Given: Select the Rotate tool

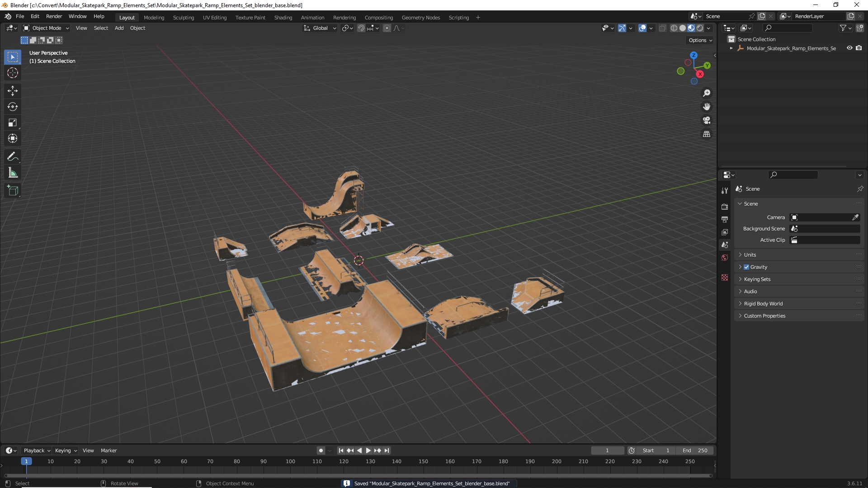Looking at the screenshot, I should [13, 107].
